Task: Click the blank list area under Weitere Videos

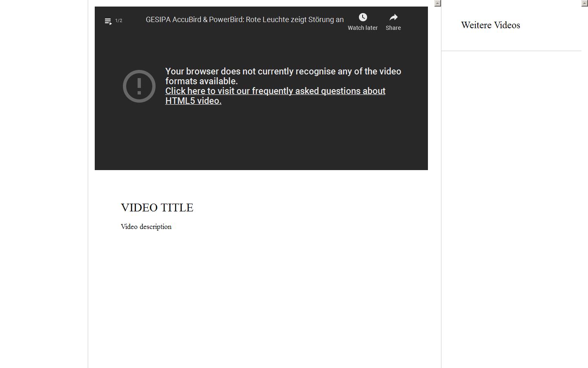Action: tap(510, 184)
